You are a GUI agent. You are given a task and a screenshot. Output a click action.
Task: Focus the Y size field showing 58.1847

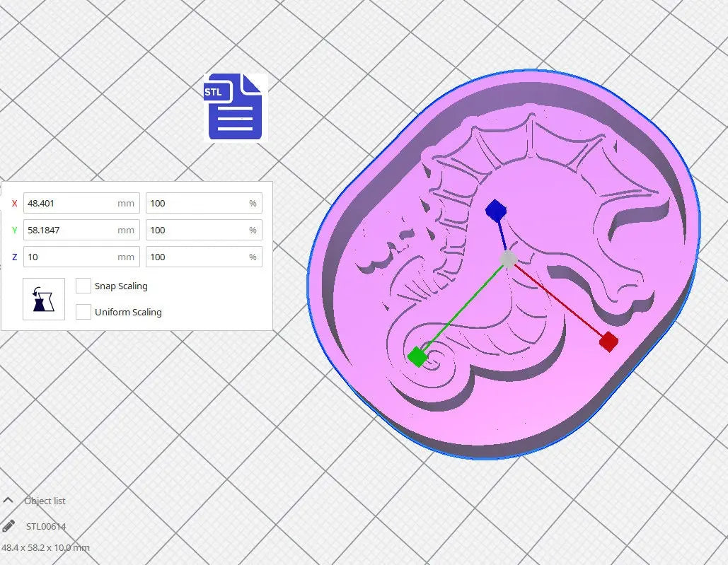click(x=71, y=230)
